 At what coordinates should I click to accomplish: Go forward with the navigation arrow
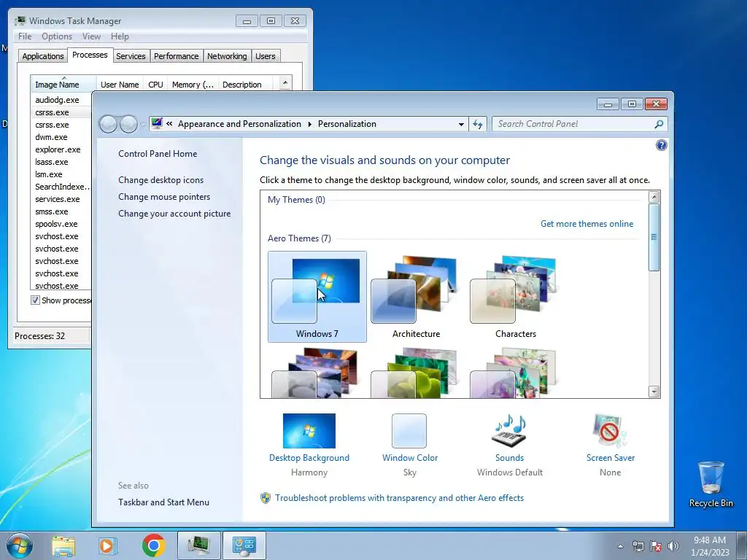tap(128, 124)
